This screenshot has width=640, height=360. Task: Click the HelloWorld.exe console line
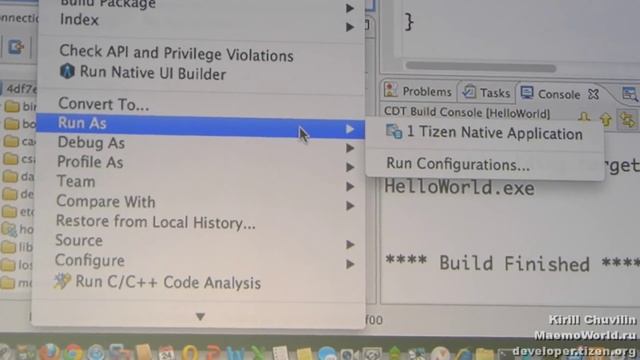point(459,188)
